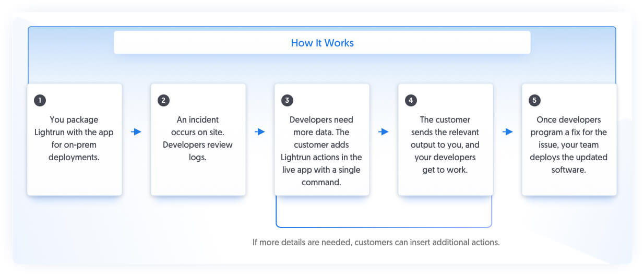Image resolution: width=644 pixels, height=276 pixels.
Task: Click the arrow between steps 2 and 3
Action: point(260,132)
